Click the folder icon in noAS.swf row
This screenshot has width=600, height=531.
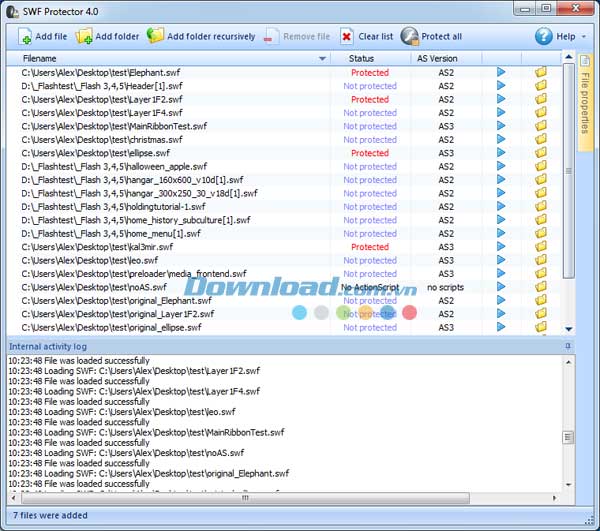(x=541, y=287)
